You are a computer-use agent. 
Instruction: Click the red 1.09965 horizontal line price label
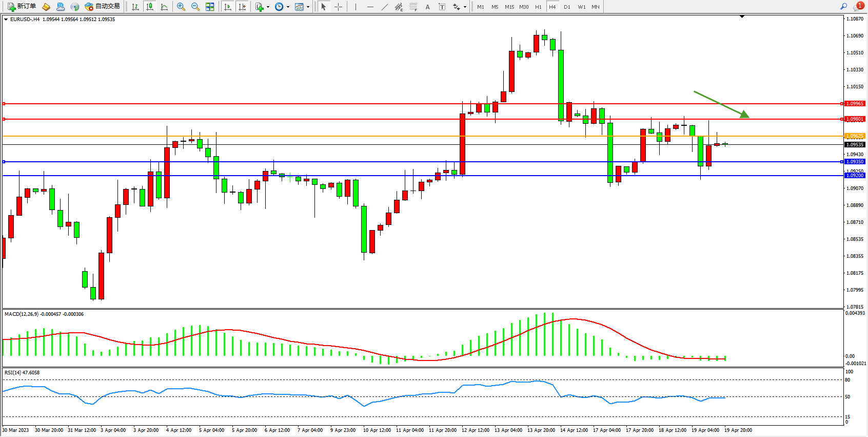pyautogui.click(x=855, y=104)
